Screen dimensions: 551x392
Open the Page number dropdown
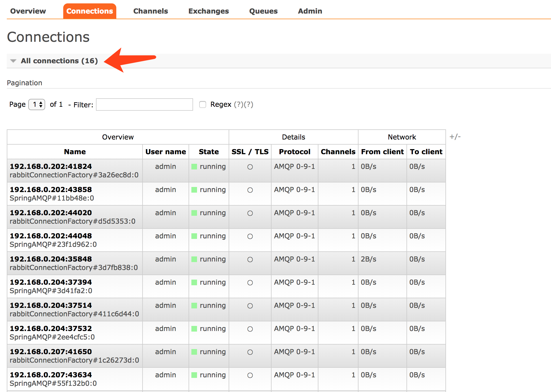[37, 104]
